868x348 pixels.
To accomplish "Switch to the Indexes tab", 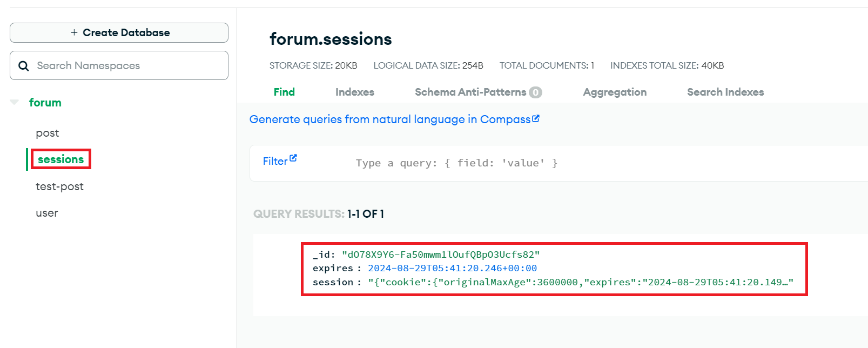I will [x=355, y=92].
